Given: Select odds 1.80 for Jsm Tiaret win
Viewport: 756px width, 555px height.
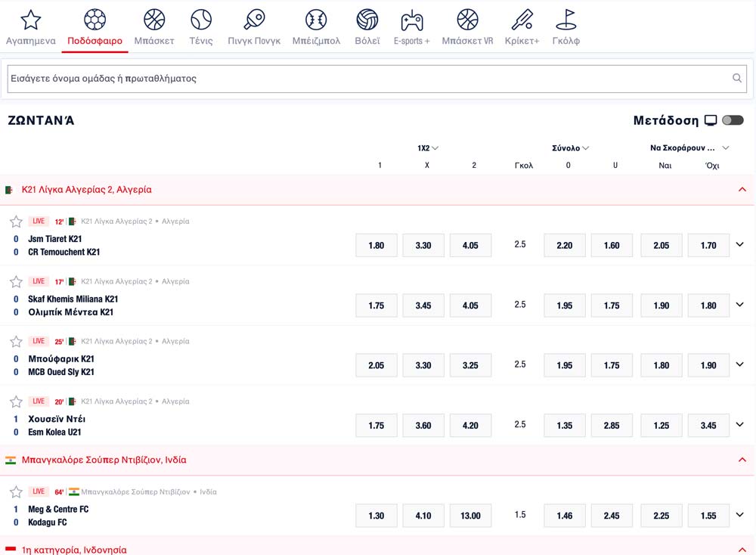Looking at the screenshot, I should pyautogui.click(x=376, y=245).
